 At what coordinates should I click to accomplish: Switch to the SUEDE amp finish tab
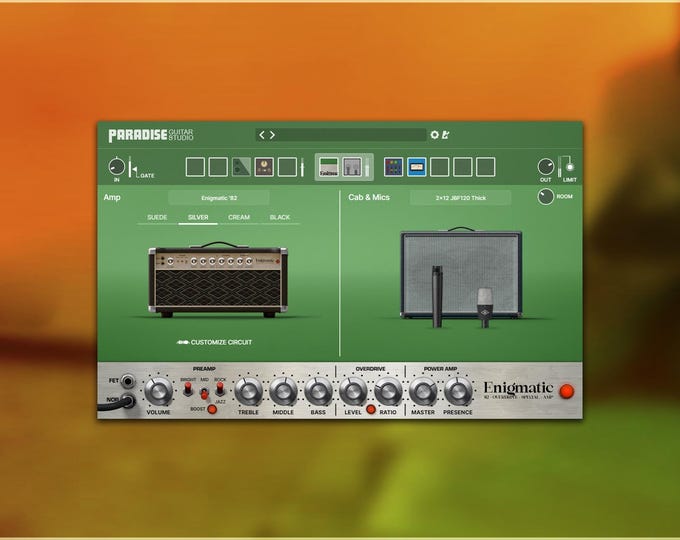click(x=157, y=217)
